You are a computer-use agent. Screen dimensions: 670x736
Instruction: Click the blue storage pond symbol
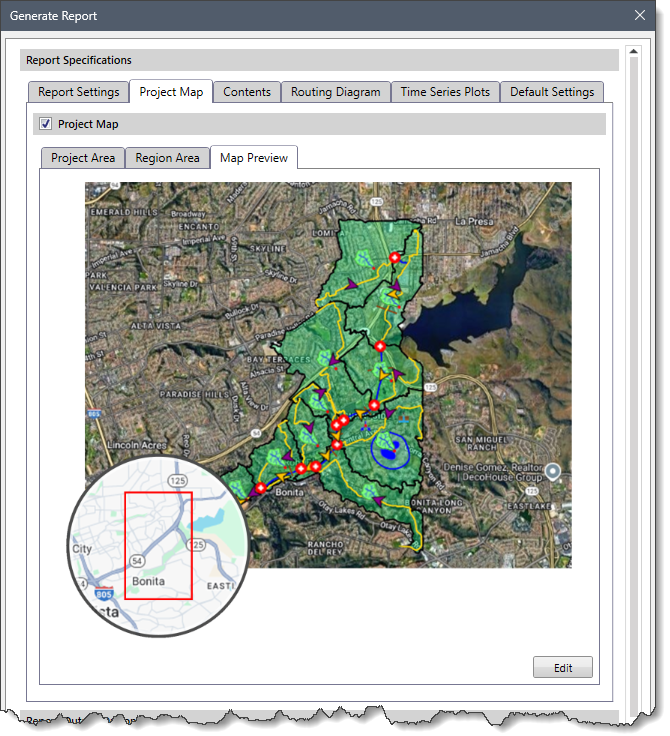(389, 453)
